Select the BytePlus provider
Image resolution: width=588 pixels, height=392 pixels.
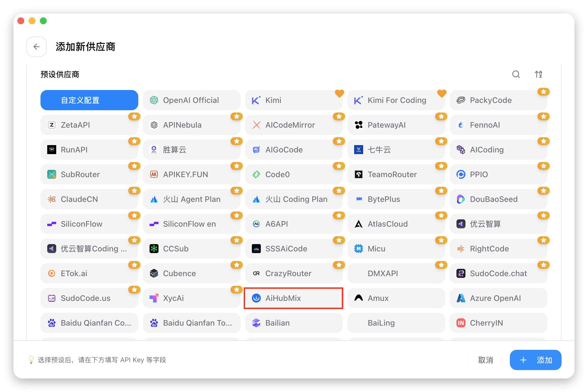click(396, 199)
